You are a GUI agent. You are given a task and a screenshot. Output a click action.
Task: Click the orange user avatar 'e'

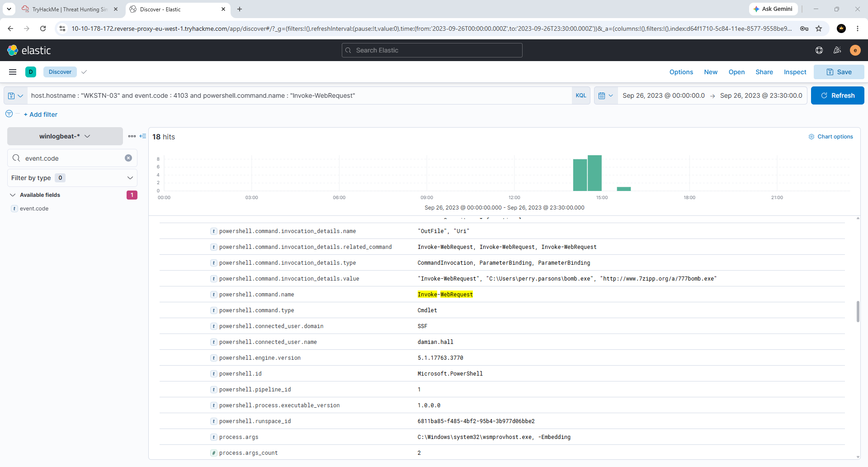click(x=855, y=50)
